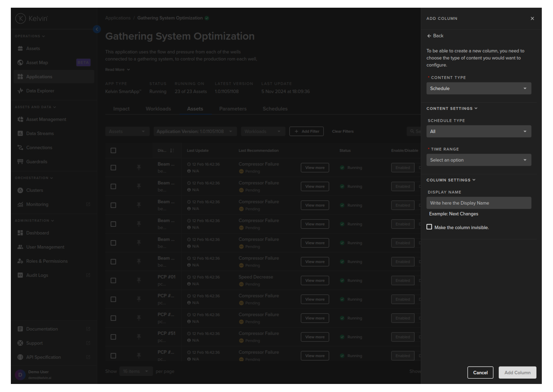The image size is (553, 392).
Task: Click the Roles & Permissions icon
Action: [x=20, y=261]
